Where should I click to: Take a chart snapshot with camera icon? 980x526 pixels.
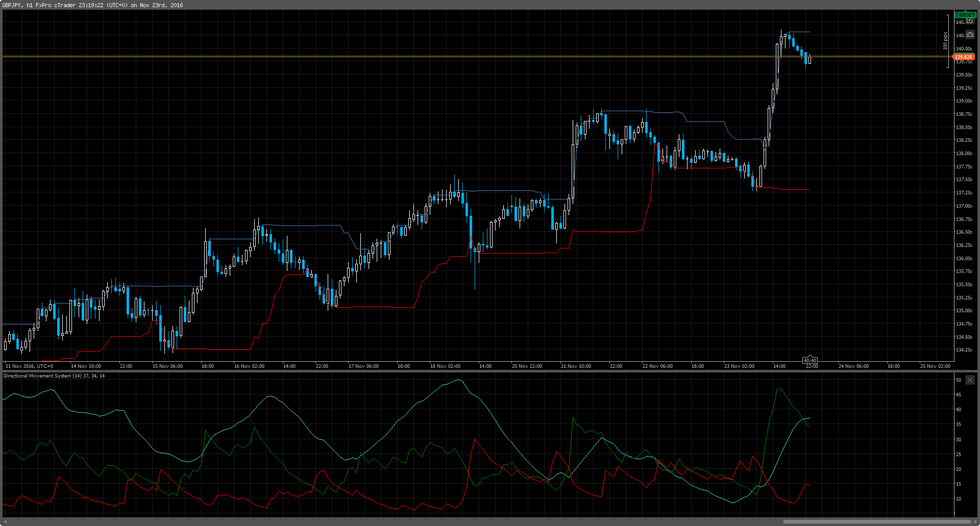click(x=970, y=35)
